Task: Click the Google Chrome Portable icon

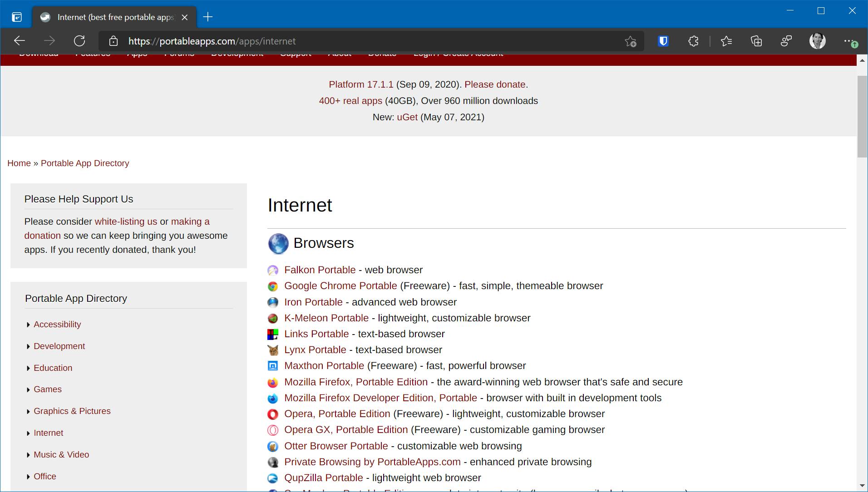Action: (273, 286)
